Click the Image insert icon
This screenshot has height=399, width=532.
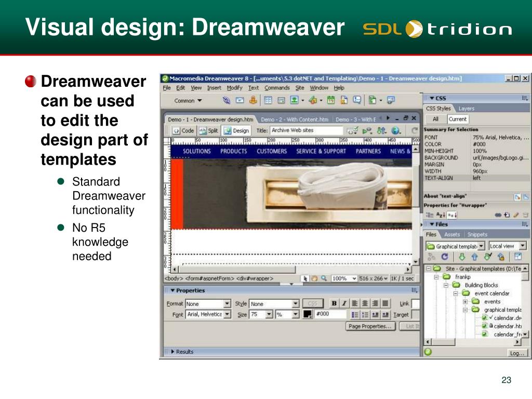[x=294, y=100]
